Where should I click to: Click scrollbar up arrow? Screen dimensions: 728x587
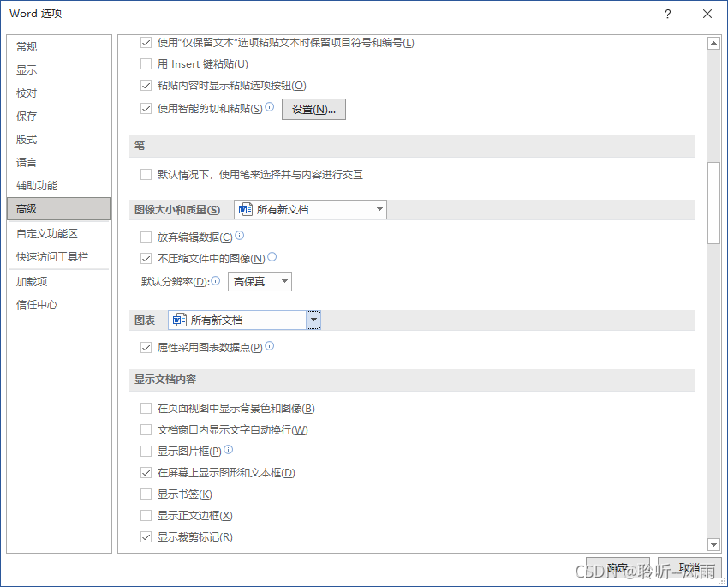coord(713,43)
